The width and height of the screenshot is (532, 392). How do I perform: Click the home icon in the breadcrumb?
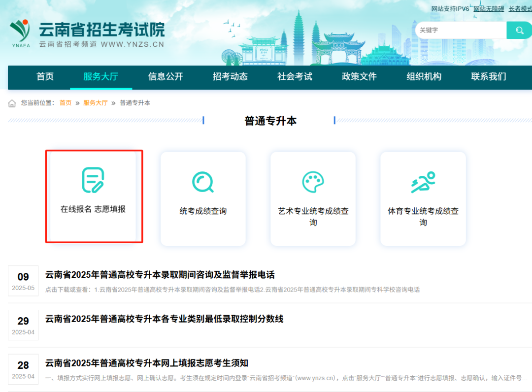(x=11, y=103)
